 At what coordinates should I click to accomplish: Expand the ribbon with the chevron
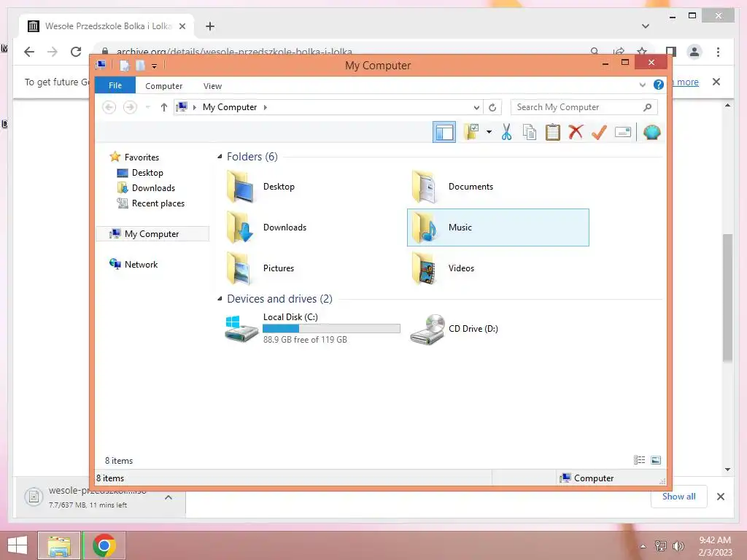642,85
